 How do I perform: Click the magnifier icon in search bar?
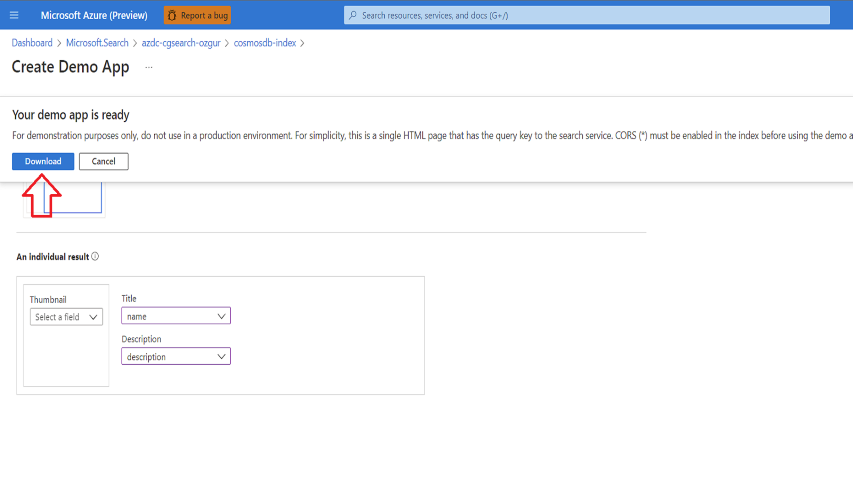click(x=353, y=15)
